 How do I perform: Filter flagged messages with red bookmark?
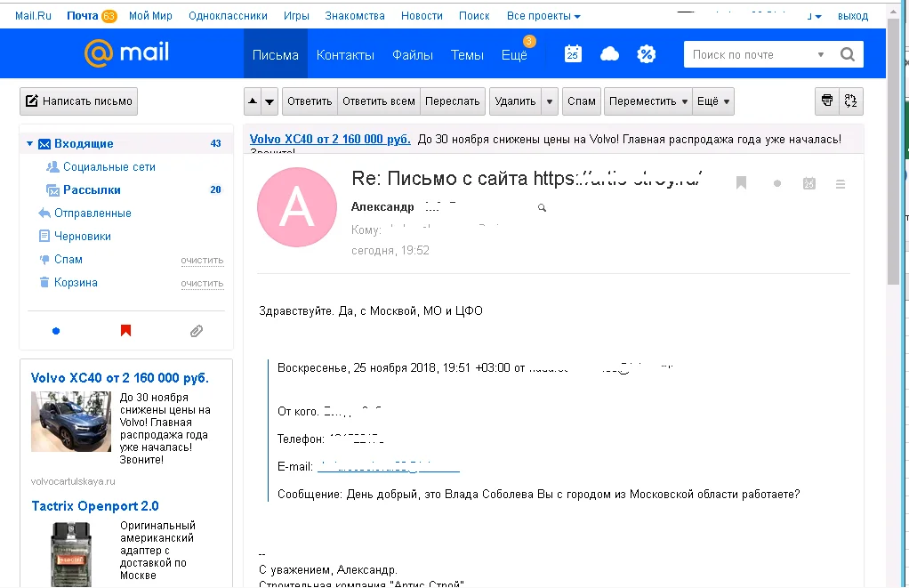tap(125, 331)
